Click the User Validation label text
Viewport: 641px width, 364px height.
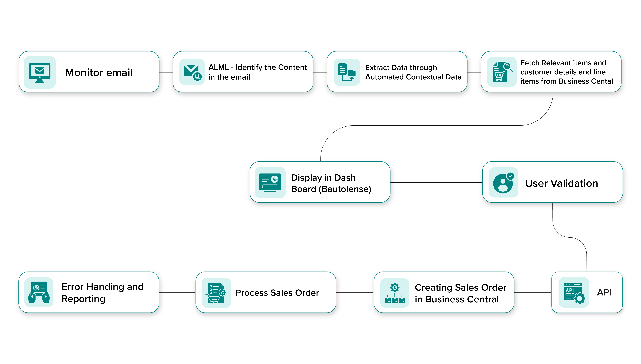click(561, 183)
